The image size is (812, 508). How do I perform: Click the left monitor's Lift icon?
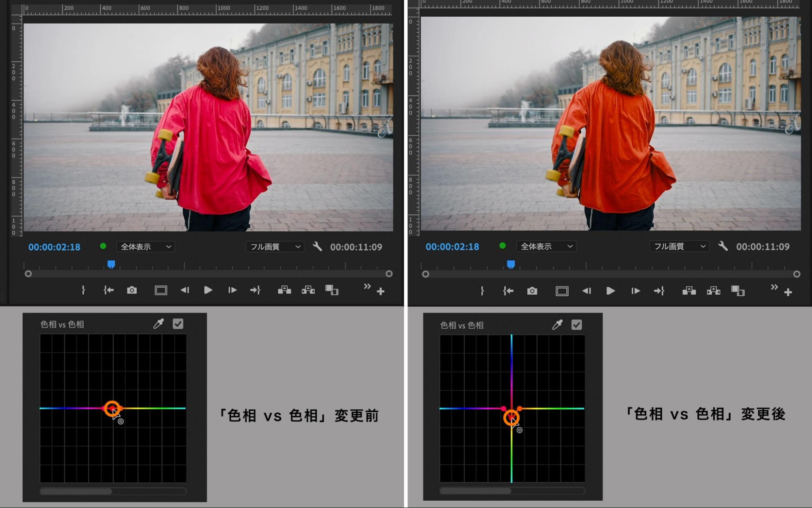pyautogui.click(x=284, y=290)
